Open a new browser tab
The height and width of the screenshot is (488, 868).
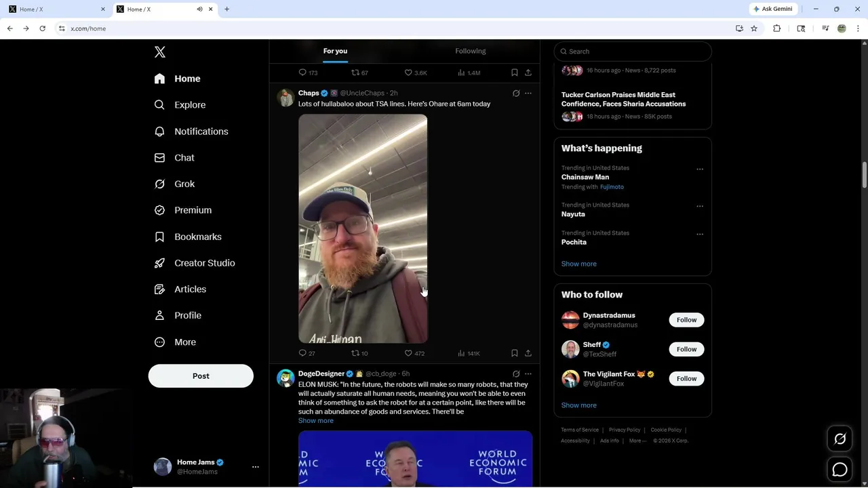click(x=226, y=9)
